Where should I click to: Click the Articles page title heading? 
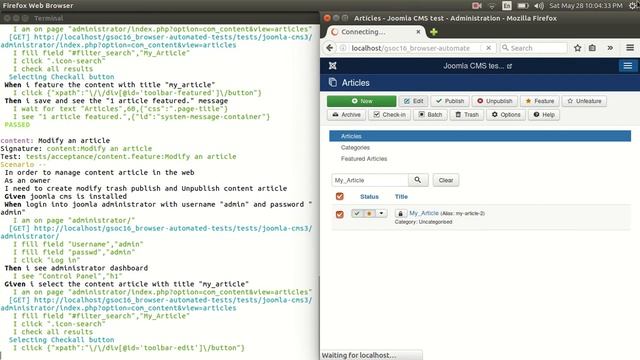356,83
